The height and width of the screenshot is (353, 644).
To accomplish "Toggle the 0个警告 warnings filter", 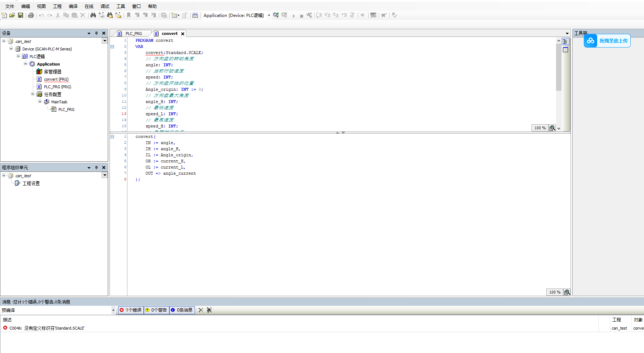I will point(156,310).
